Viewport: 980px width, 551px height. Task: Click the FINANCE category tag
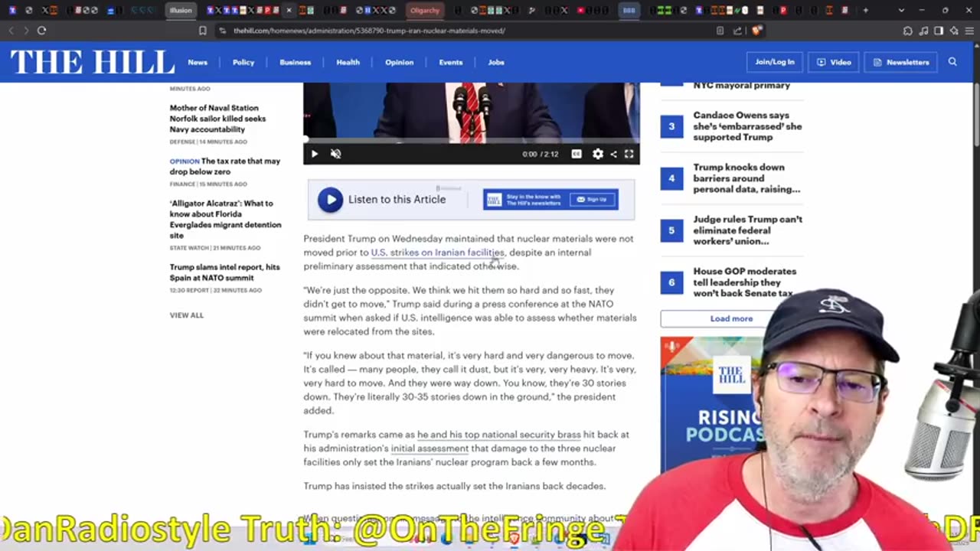(x=182, y=184)
